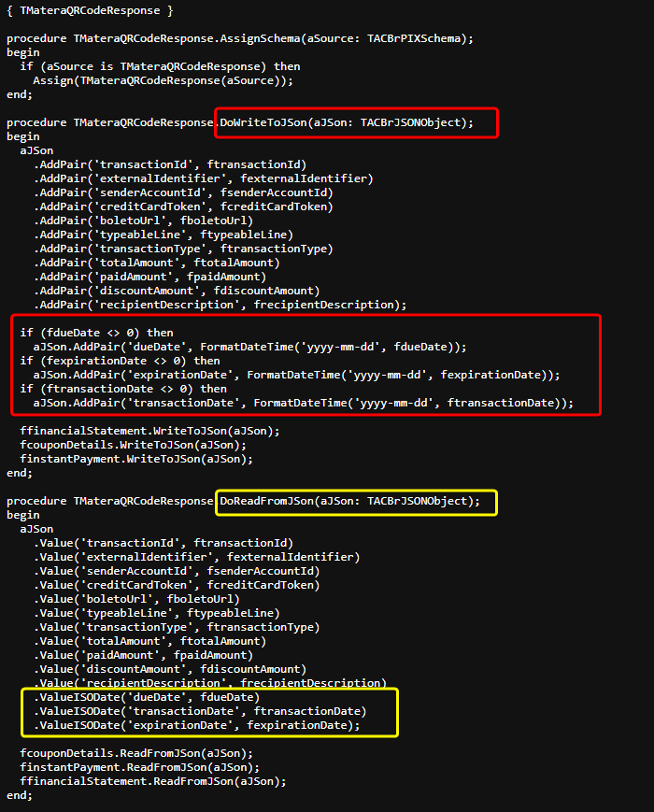
Task: Click the .Value 'discountAmount' line
Action: (170, 669)
